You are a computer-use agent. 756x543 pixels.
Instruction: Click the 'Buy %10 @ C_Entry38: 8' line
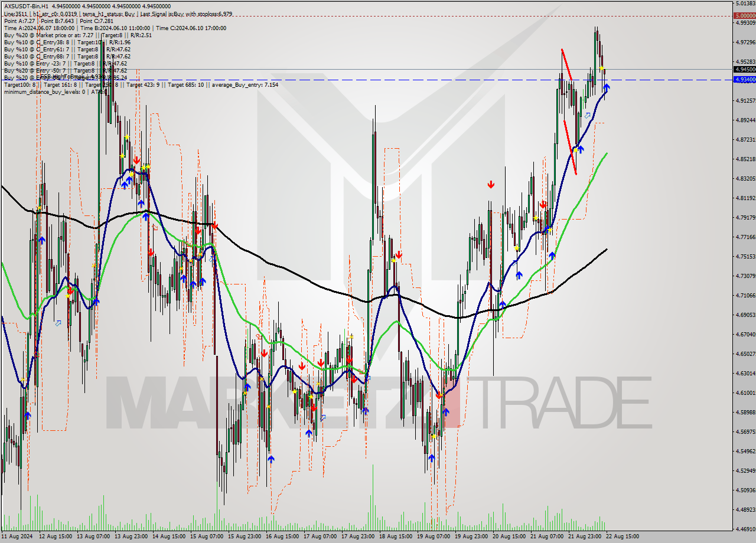tap(37, 42)
